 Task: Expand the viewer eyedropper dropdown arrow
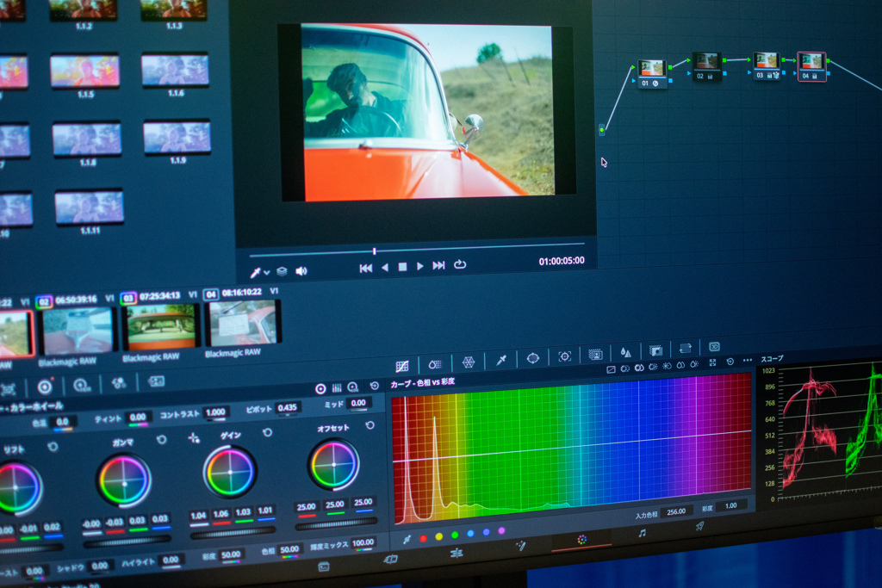267,273
